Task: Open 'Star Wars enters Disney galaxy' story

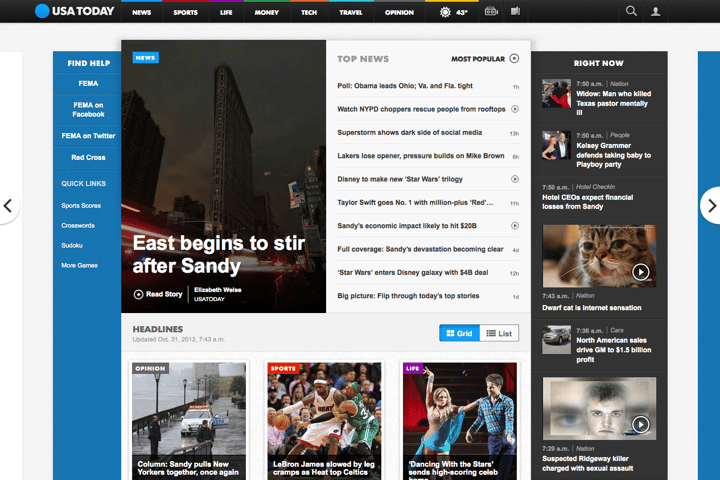Action: 412,273
